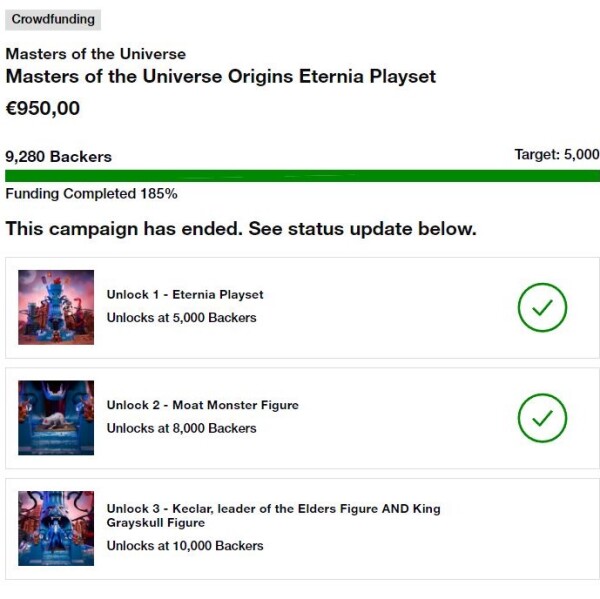Click the Funding Completed 185% text
The image size is (600, 599).
click(x=91, y=194)
